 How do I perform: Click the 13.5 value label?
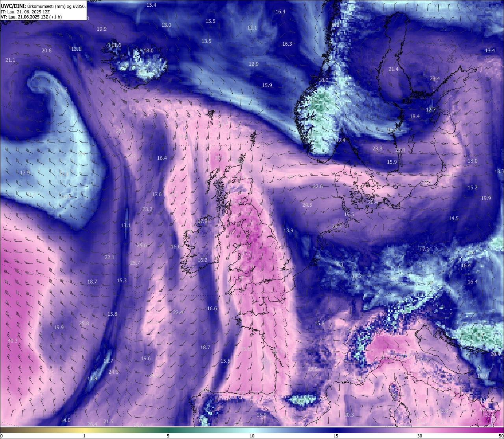pyautogui.click(x=206, y=41)
